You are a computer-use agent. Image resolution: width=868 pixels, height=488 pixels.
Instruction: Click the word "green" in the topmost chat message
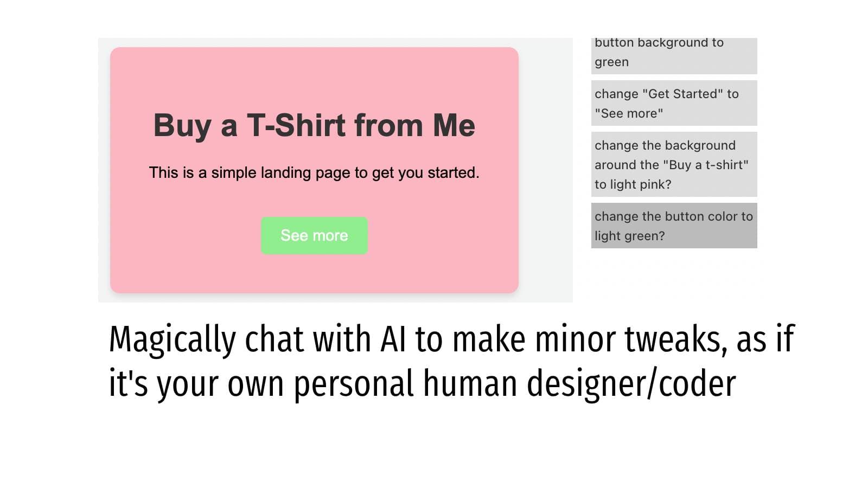(x=611, y=62)
